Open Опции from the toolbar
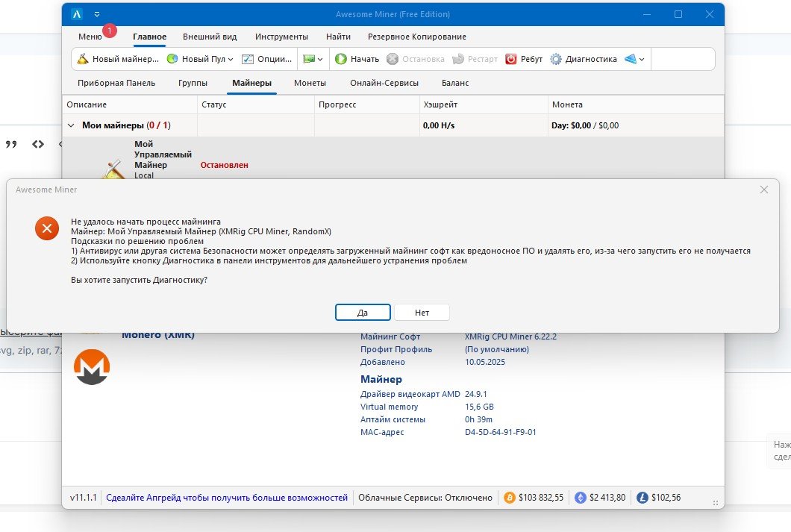 pos(267,59)
